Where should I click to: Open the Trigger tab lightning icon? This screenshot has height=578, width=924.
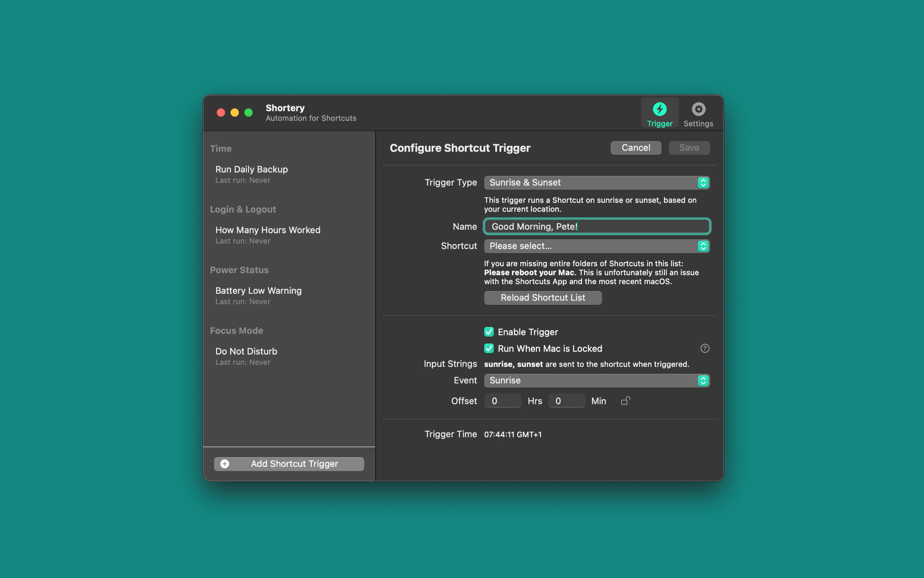(x=659, y=110)
